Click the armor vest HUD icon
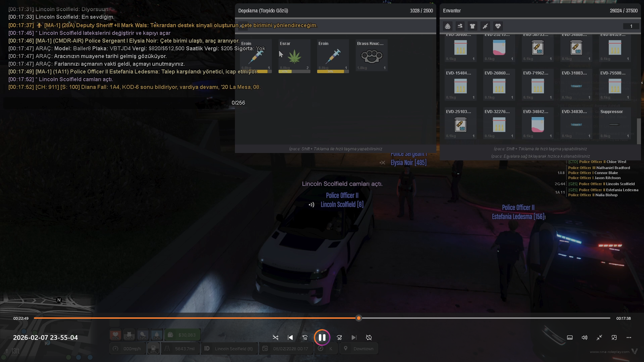The image size is (644, 362). pos(129,334)
